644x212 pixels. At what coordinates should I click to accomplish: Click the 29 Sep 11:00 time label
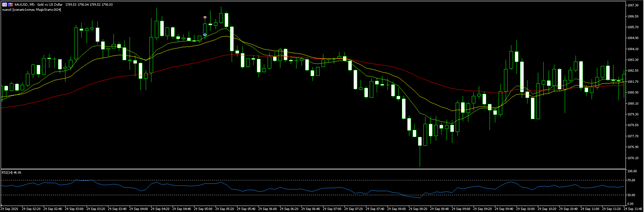click(x=590, y=209)
